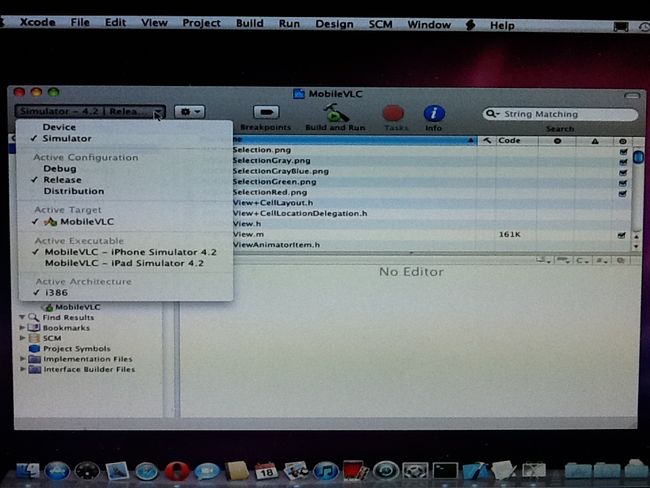The width and height of the screenshot is (650, 488).
Task: Choose Debug active configuration
Action: click(x=60, y=169)
